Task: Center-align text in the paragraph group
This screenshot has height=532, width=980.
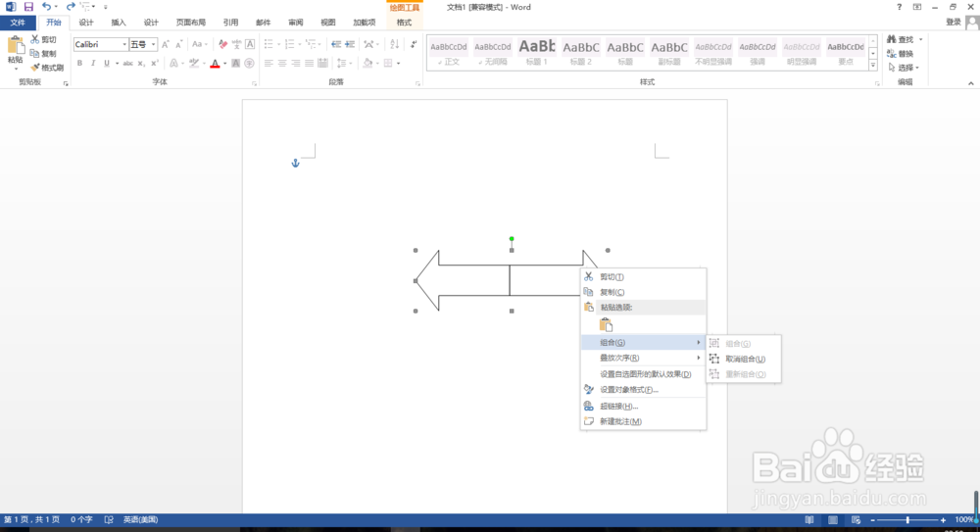Action: click(x=282, y=63)
